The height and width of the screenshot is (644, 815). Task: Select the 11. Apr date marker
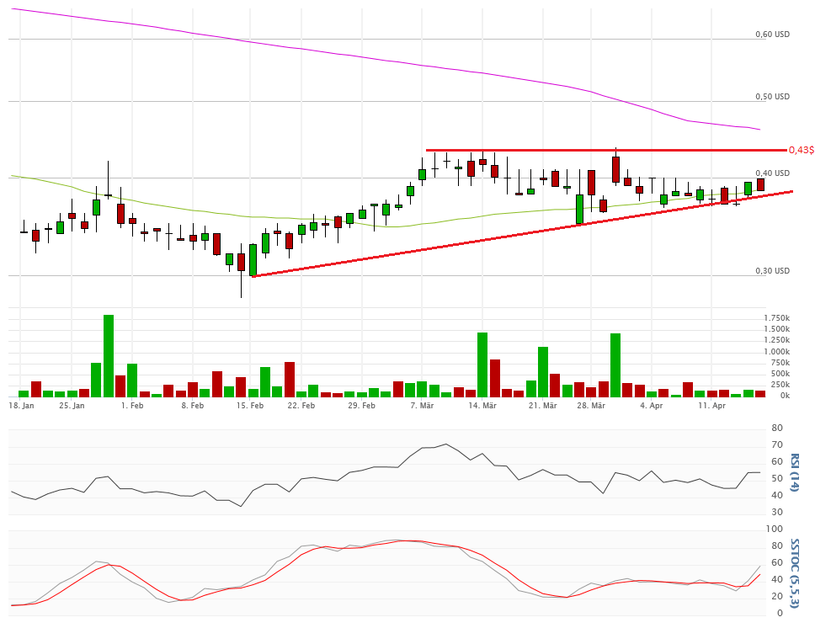(x=711, y=406)
